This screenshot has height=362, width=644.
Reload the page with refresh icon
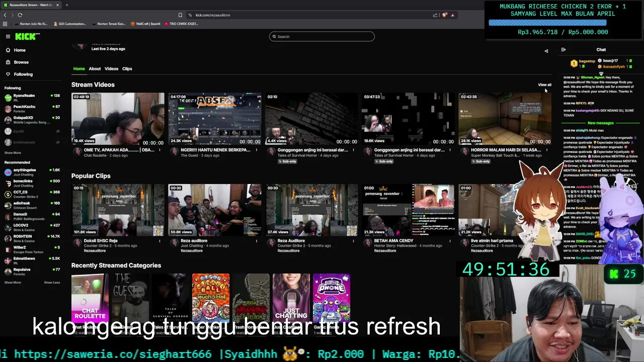coord(20,15)
